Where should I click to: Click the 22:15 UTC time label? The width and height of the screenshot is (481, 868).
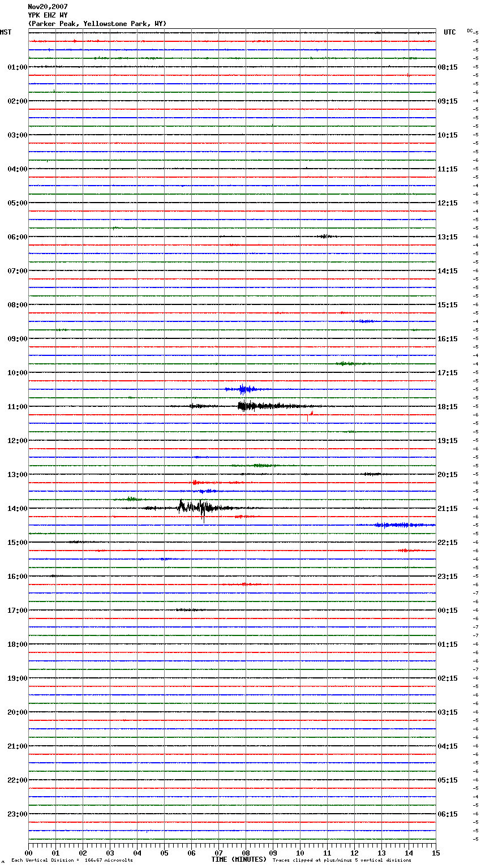(448, 543)
